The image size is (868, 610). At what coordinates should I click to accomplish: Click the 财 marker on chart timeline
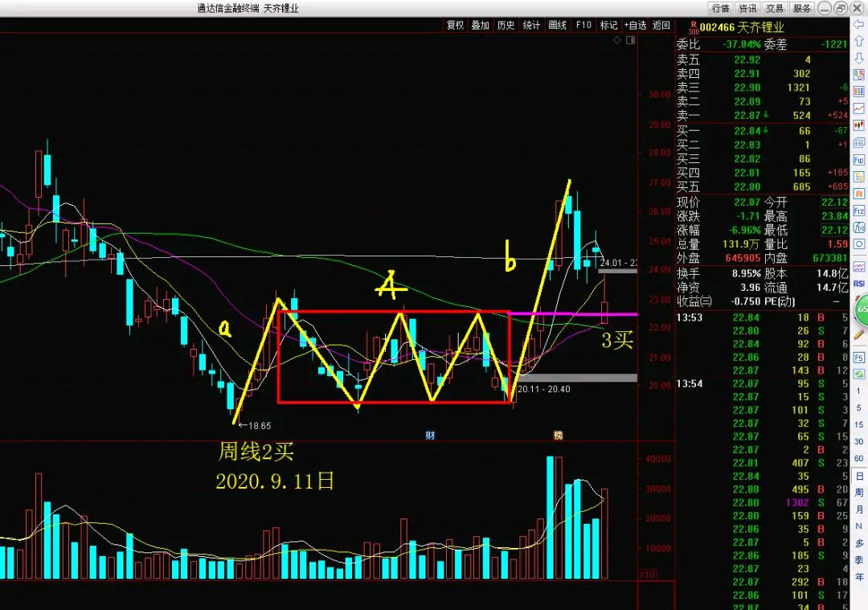pos(430,436)
